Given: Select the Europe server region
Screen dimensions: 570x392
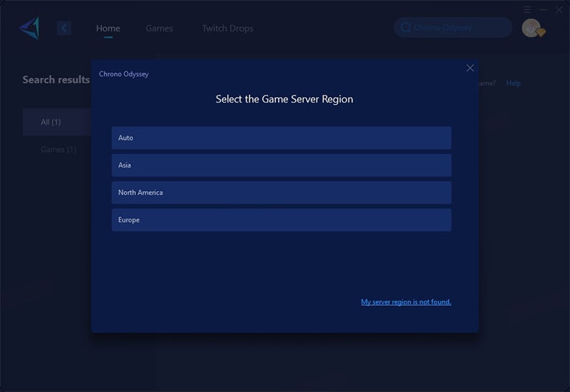Looking at the screenshot, I should pos(281,220).
